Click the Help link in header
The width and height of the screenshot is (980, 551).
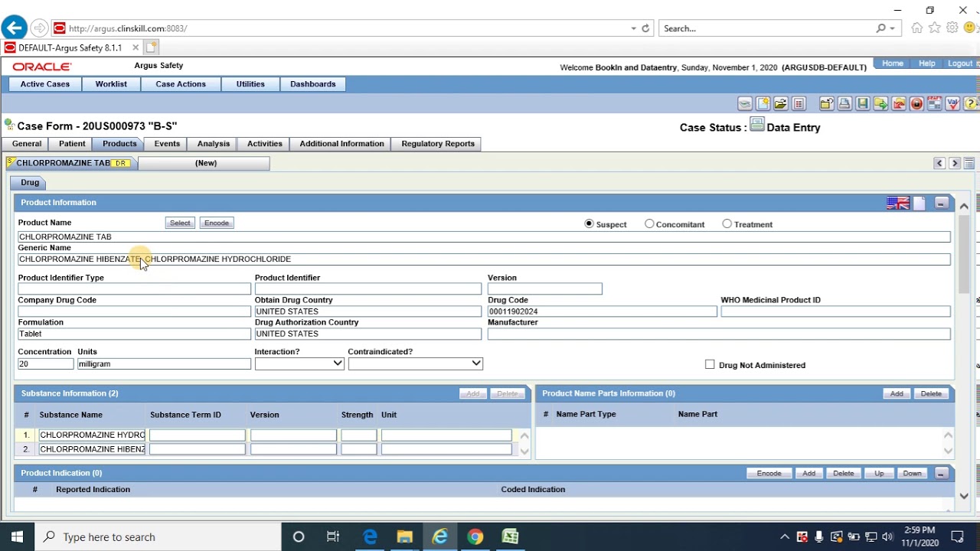[927, 64]
